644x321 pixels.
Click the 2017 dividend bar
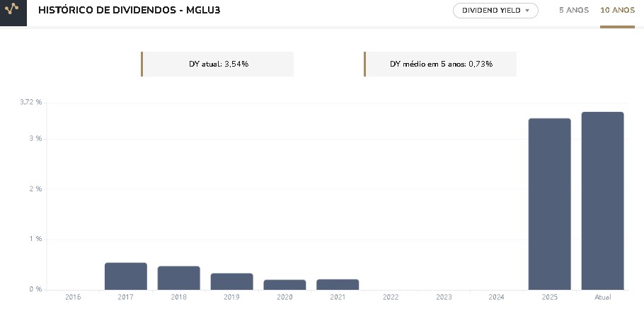[125, 276]
